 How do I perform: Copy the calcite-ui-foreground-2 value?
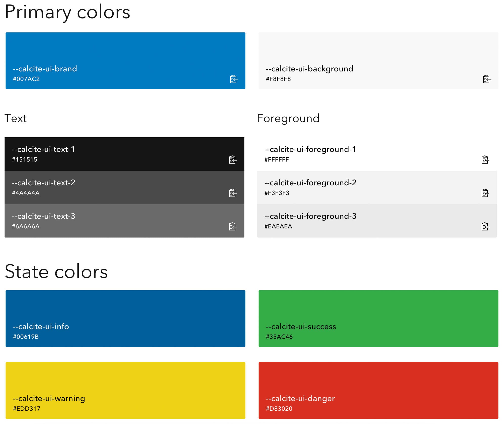point(485,193)
